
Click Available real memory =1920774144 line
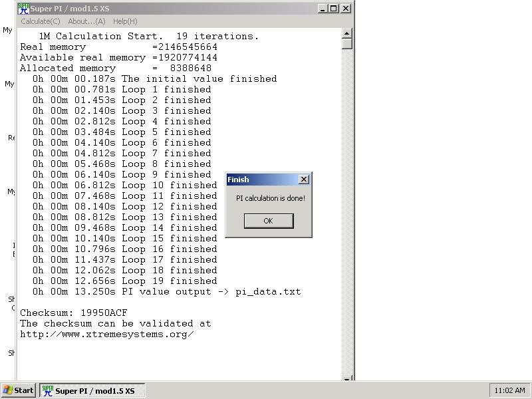[x=119, y=57]
